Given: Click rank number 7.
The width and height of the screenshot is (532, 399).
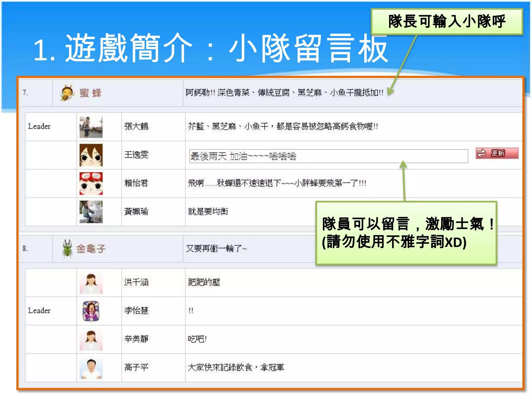Looking at the screenshot, I should [25, 92].
